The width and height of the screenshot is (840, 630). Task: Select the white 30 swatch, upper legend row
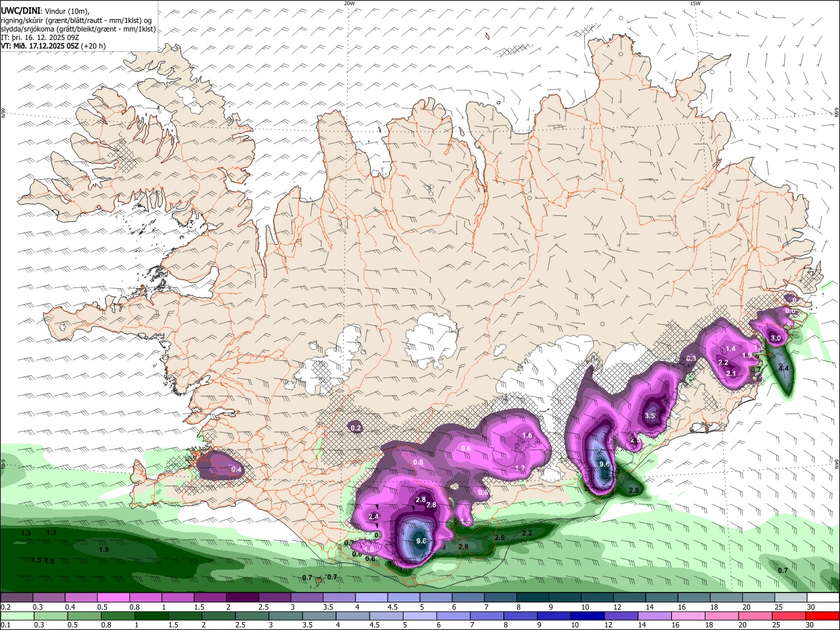point(822,598)
